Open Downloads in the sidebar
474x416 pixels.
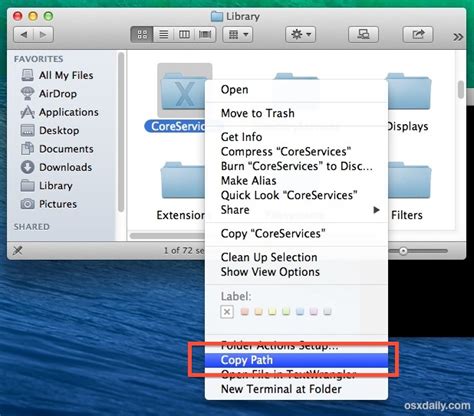(56, 167)
